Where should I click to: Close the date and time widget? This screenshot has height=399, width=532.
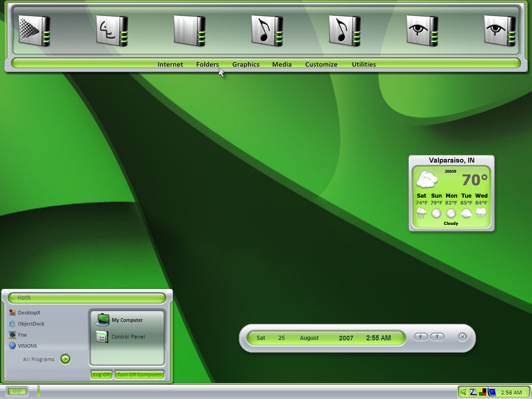coord(462,337)
